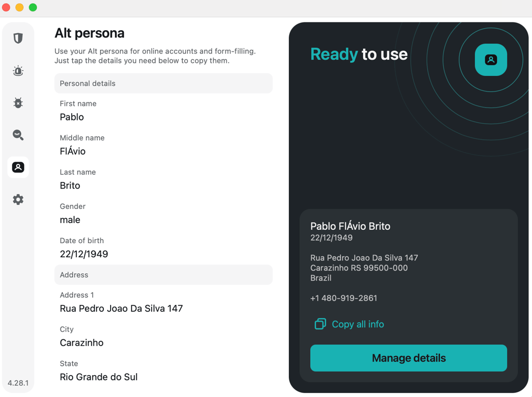Copy the state Rio Grande do Sul
This screenshot has width=532, height=397.
[98, 377]
